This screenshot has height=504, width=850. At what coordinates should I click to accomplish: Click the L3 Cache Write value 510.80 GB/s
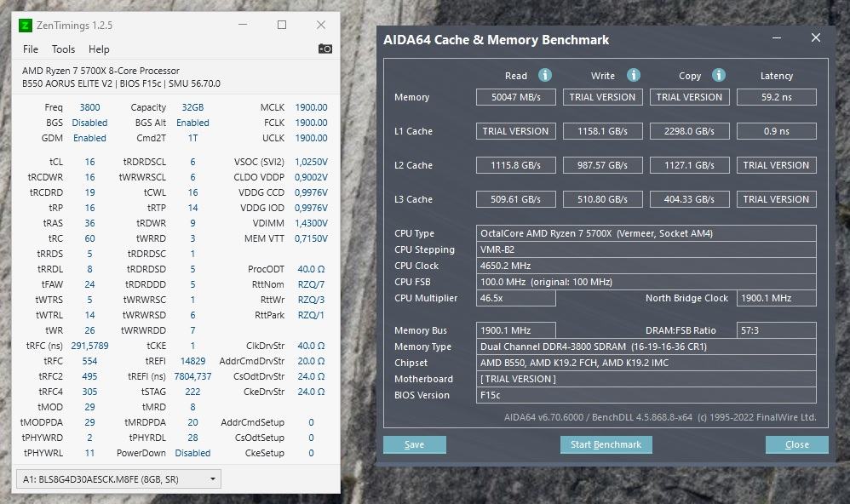click(603, 199)
